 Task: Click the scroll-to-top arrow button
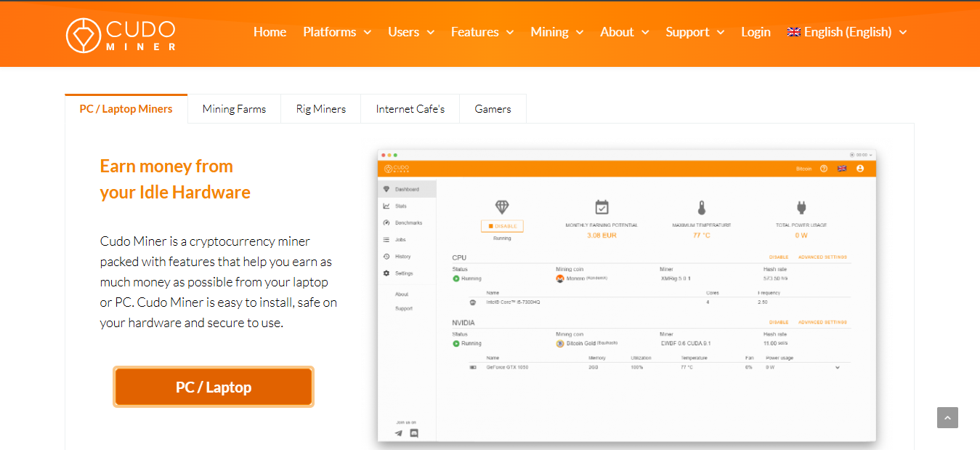click(x=947, y=417)
